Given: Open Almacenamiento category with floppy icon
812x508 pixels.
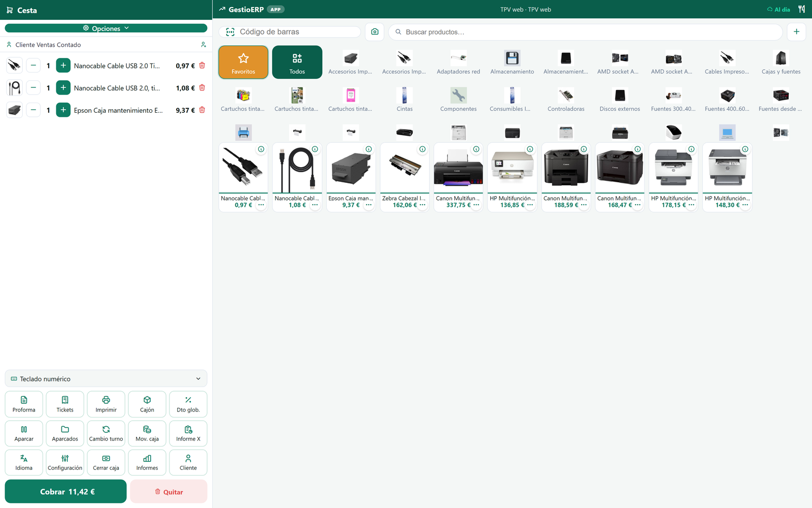Looking at the screenshot, I should tap(512, 62).
